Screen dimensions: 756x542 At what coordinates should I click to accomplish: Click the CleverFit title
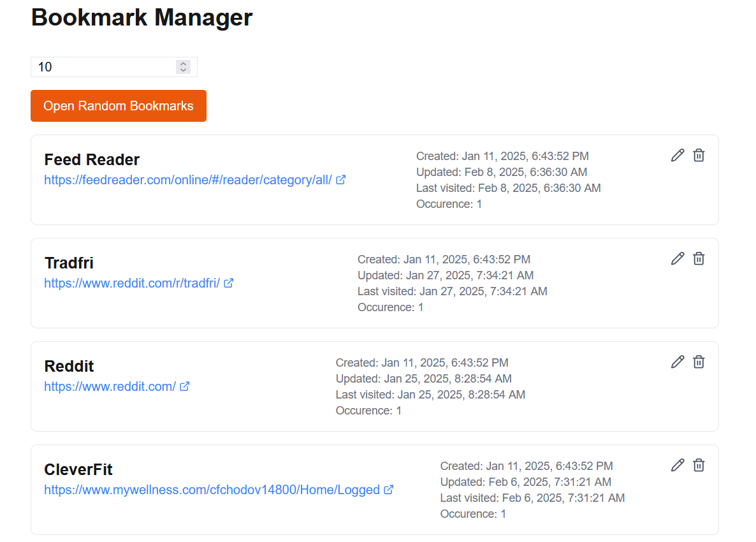pyautogui.click(x=78, y=469)
